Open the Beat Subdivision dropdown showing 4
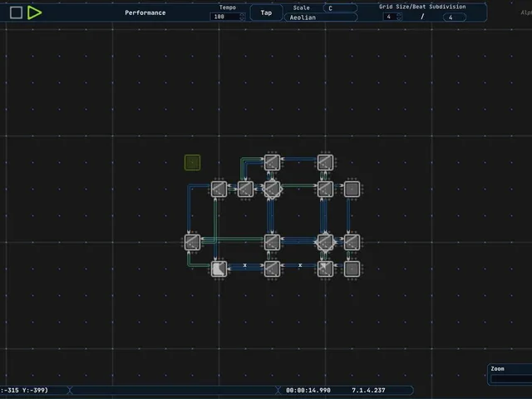Screen dimensions: 532x399 (455, 17)
